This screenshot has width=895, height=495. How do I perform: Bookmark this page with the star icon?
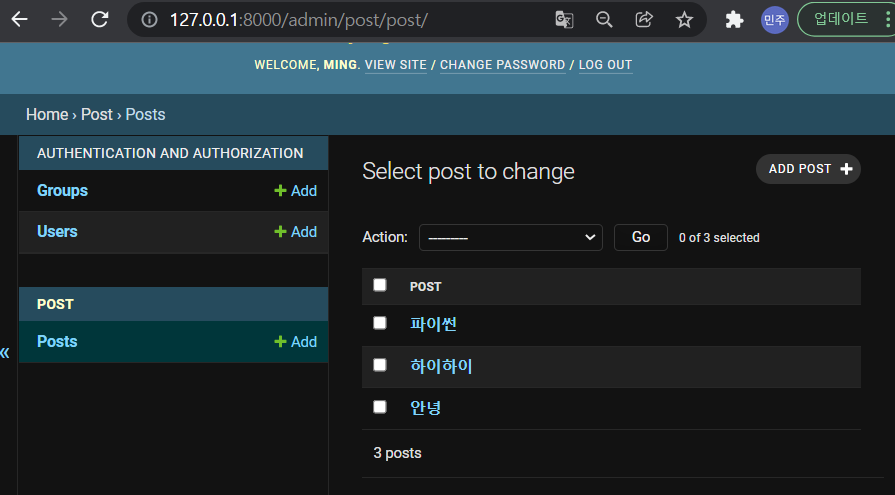pyautogui.click(x=684, y=20)
